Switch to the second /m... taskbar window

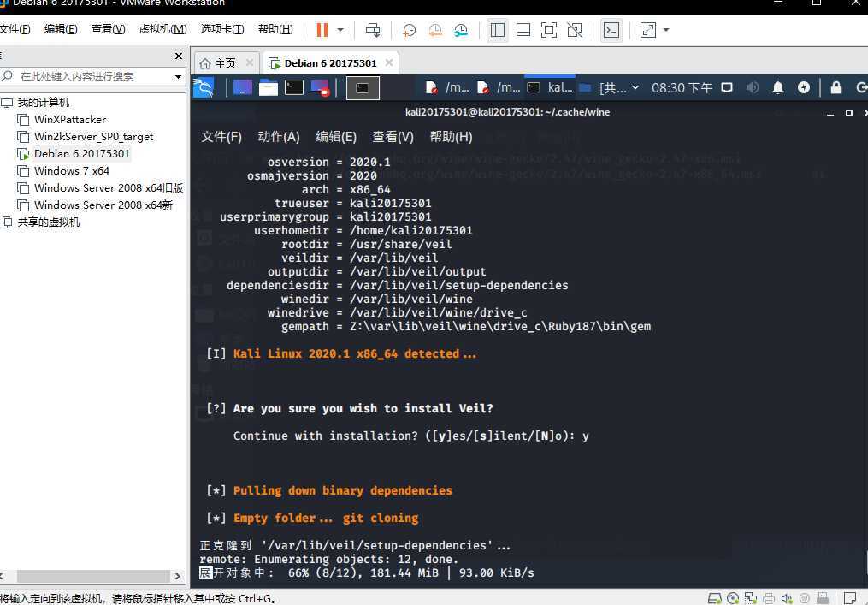pos(499,87)
